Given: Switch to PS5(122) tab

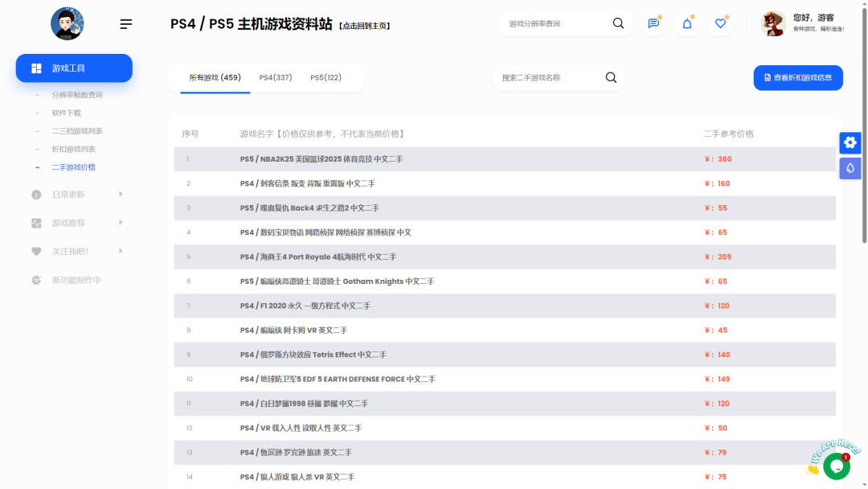Looking at the screenshot, I should point(326,77).
